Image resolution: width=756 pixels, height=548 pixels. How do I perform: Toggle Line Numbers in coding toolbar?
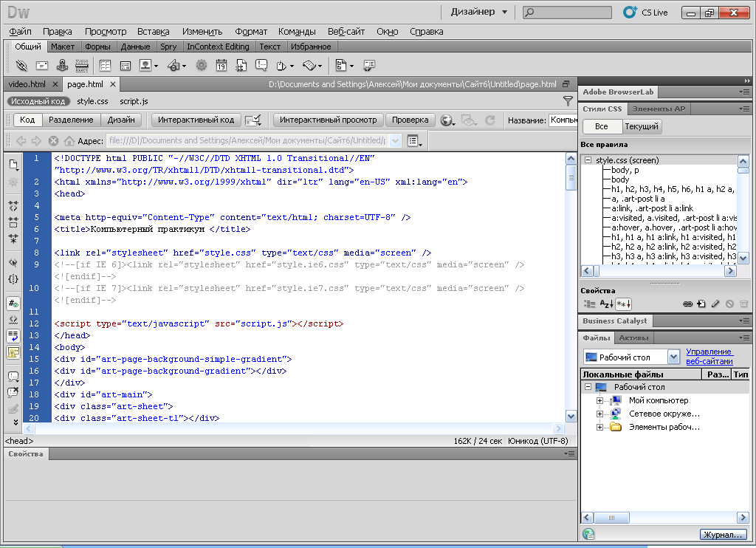(x=13, y=304)
